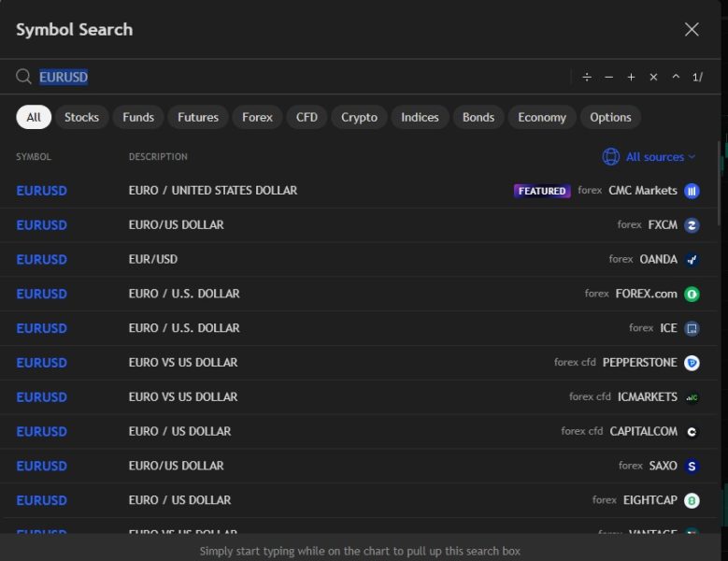
Task: Click the OANDA broker logo
Action: (x=692, y=260)
